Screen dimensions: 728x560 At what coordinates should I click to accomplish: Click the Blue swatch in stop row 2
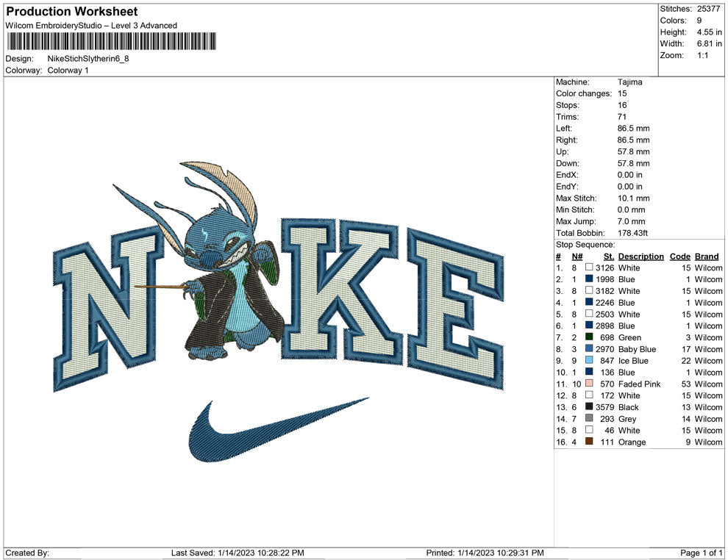coord(589,279)
